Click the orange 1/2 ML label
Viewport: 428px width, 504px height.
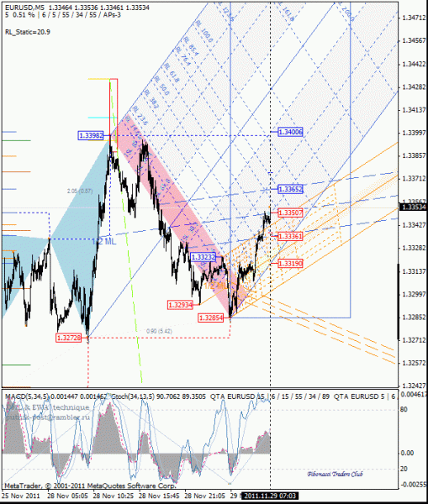tap(215, 286)
